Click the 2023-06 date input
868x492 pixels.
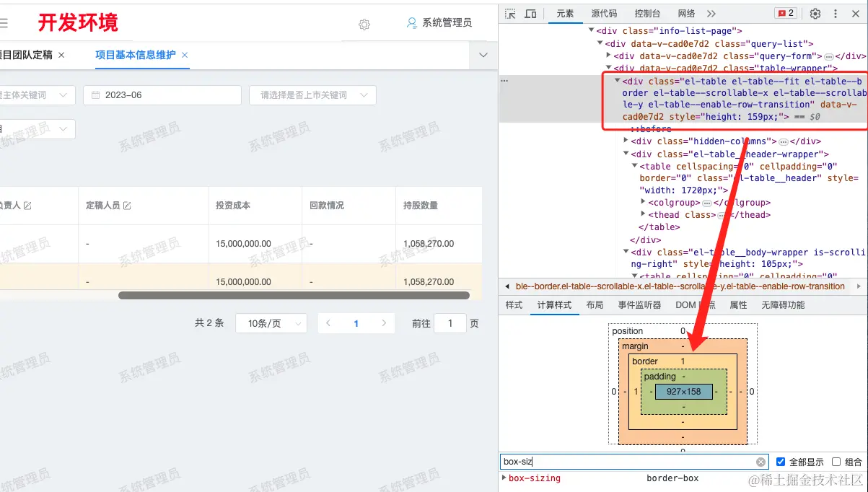162,95
